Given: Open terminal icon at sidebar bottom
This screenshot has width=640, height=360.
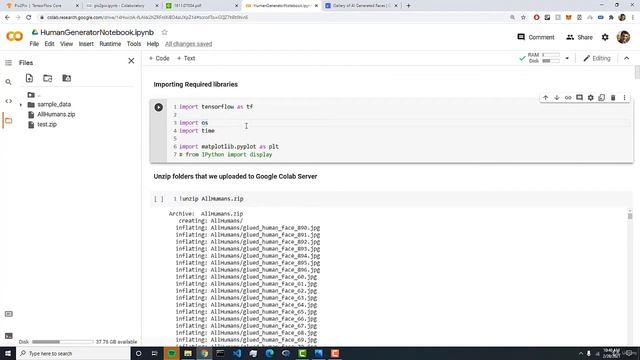Looking at the screenshot, I should coord(9,336).
